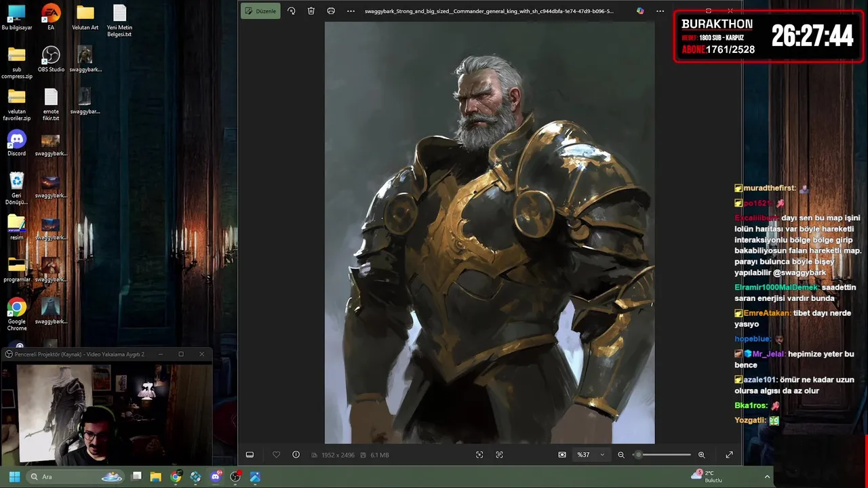Click the ABONE 1761/2528 counter
This screenshot has width=868, height=488.
718,49
